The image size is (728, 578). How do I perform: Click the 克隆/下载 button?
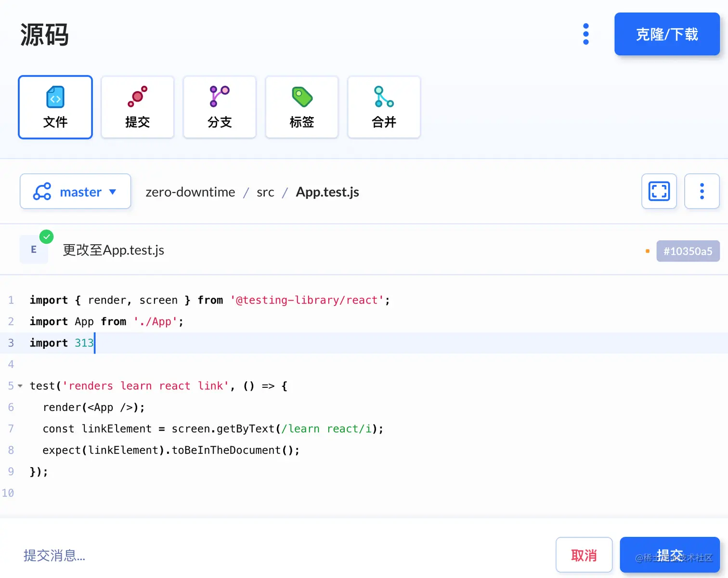point(667,34)
